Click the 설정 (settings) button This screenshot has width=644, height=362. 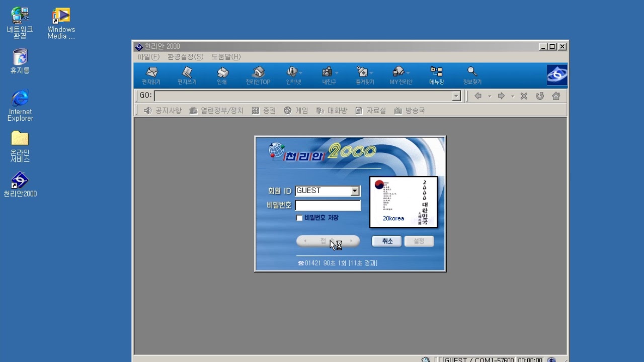(x=419, y=241)
